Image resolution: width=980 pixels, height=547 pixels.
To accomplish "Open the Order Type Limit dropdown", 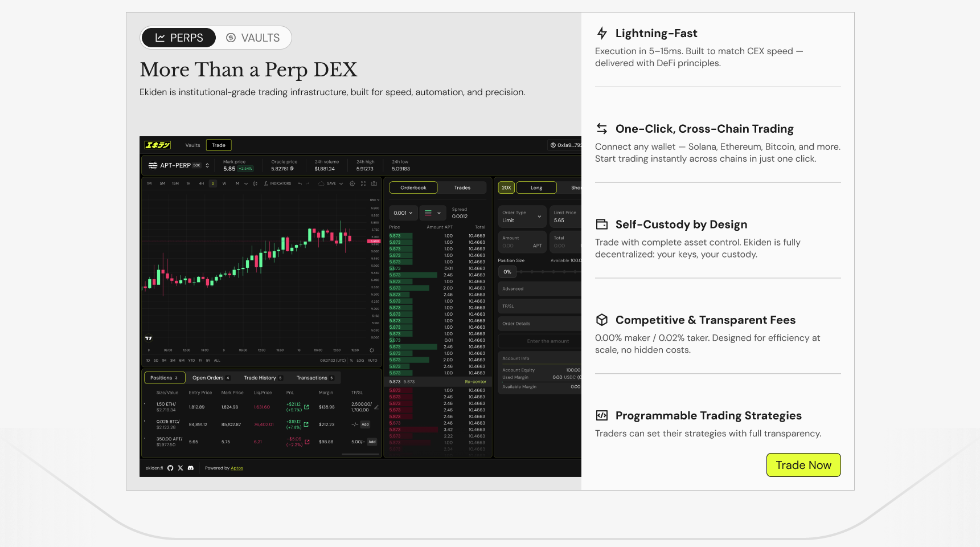I will click(522, 217).
